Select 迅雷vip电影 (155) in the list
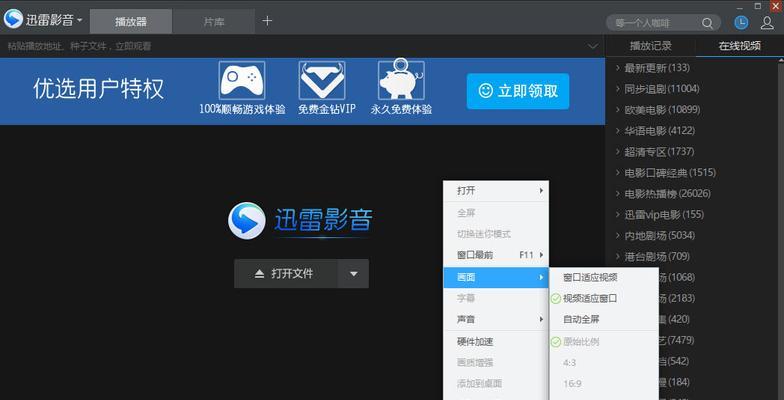Viewport: 784px width, 400px height. point(664,214)
